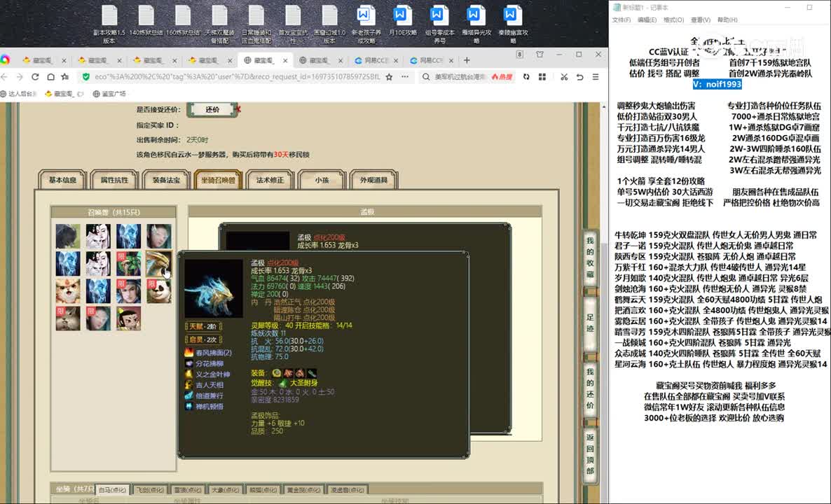Click the 大圣附身 awakening skill icon

coord(283,383)
